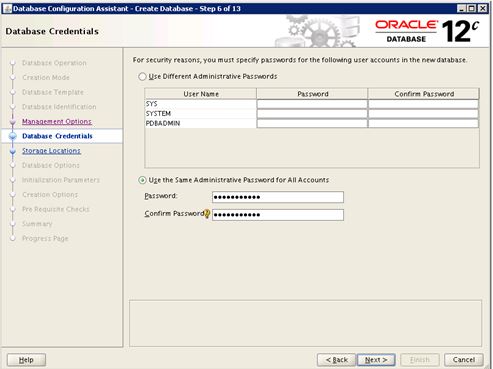The image size is (493, 369).
Task: Click the Database Credentials step bullet icon
Action: coord(13,136)
